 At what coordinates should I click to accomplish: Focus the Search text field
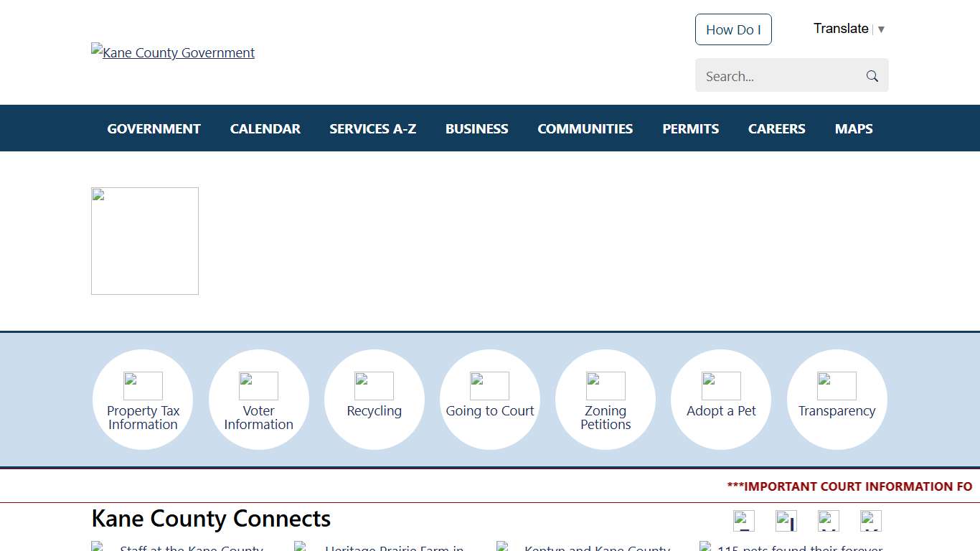(778, 76)
